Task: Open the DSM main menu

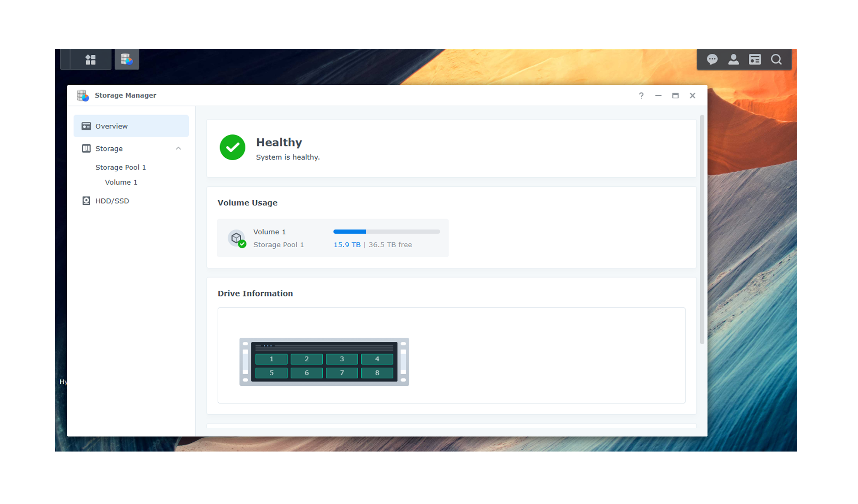Action: click(91, 59)
